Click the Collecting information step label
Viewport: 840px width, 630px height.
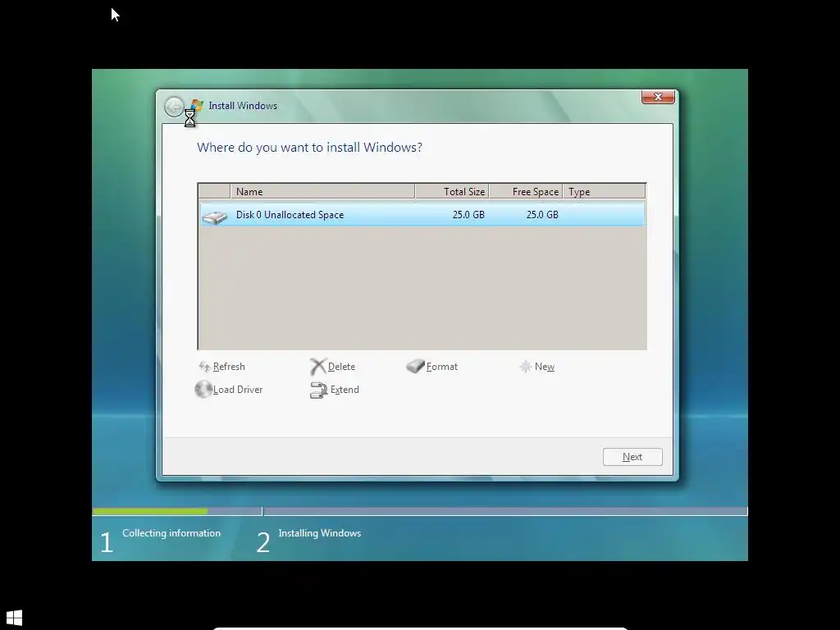171,533
